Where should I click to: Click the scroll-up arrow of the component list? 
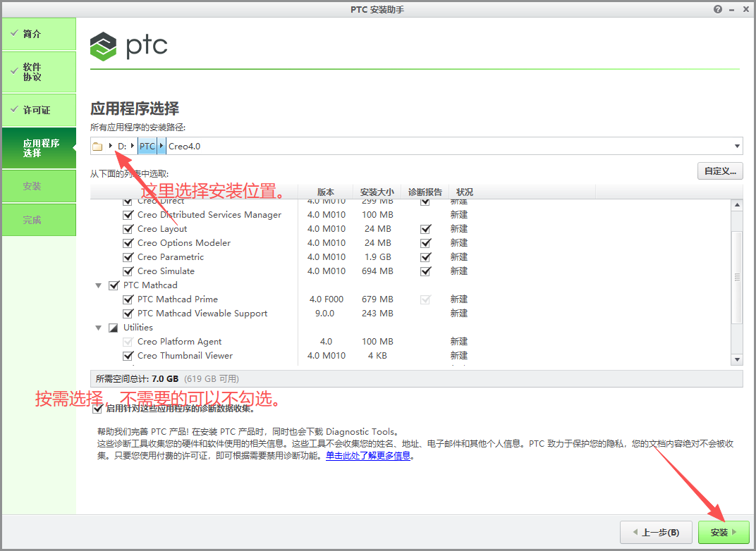point(737,204)
